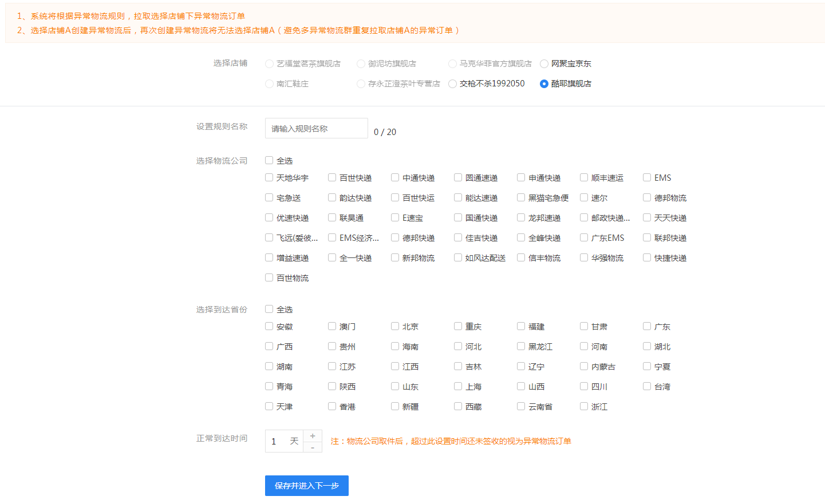Screen dimensions: 825x504
Task: Check 全选 for logistics companies
Action: point(269,160)
